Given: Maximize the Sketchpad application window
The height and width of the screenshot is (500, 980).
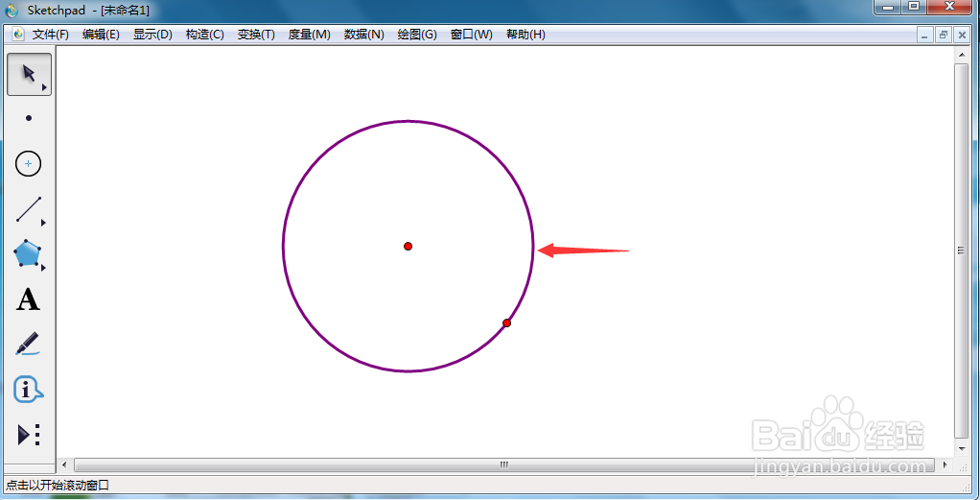Looking at the screenshot, I should pos(915,7).
